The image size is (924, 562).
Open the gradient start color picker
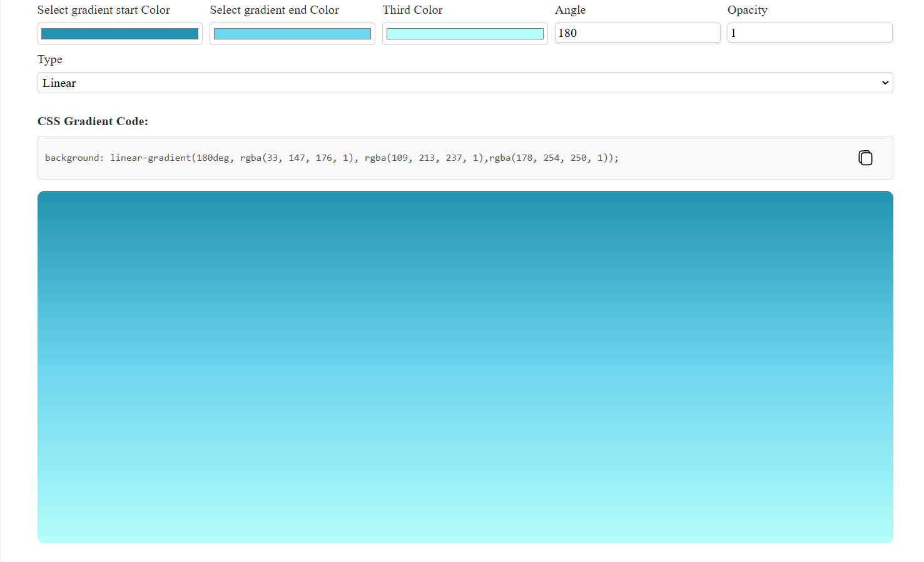pyautogui.click(x=120, y=34)
